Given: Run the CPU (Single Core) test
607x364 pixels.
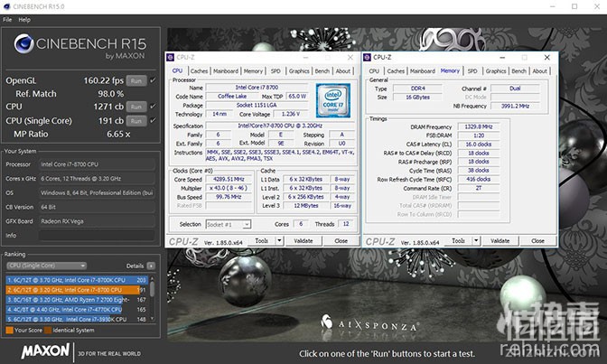Looking at the screenshot, I should (x=136, y=121).
